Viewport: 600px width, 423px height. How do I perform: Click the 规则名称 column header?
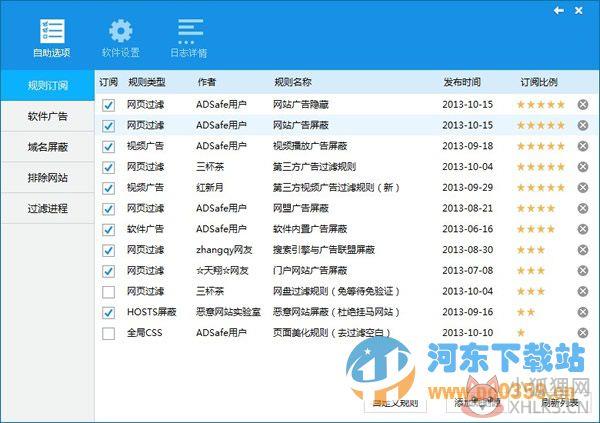click(x=293, y=82)
